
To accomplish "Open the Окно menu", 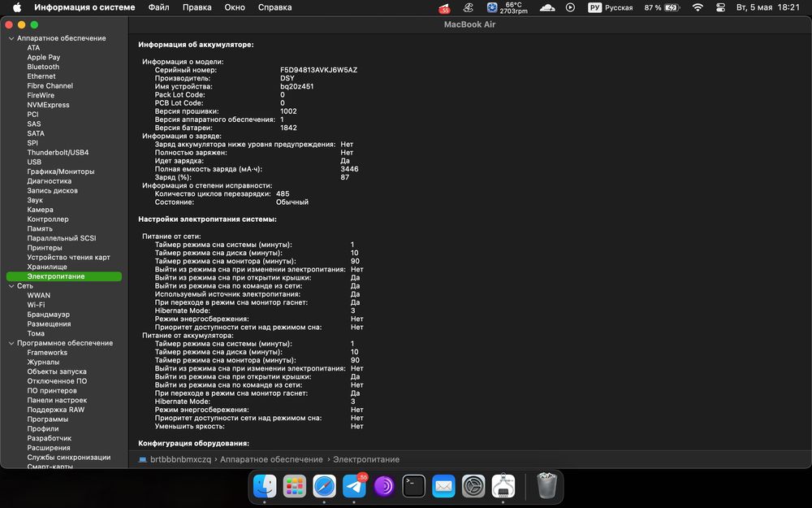I will [235, 7].
